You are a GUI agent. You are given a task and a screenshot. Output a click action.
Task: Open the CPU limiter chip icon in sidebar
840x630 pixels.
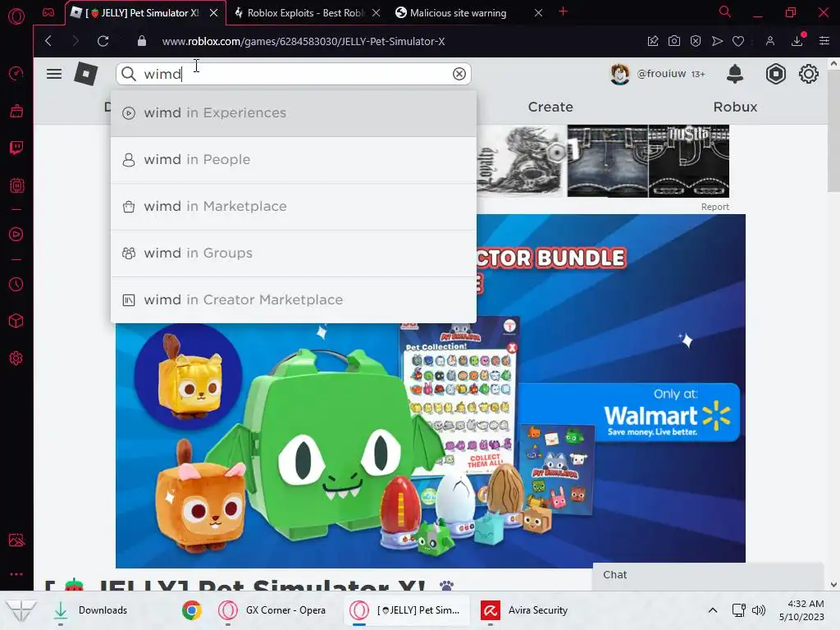pyautogui.click(x=16, y=185)
